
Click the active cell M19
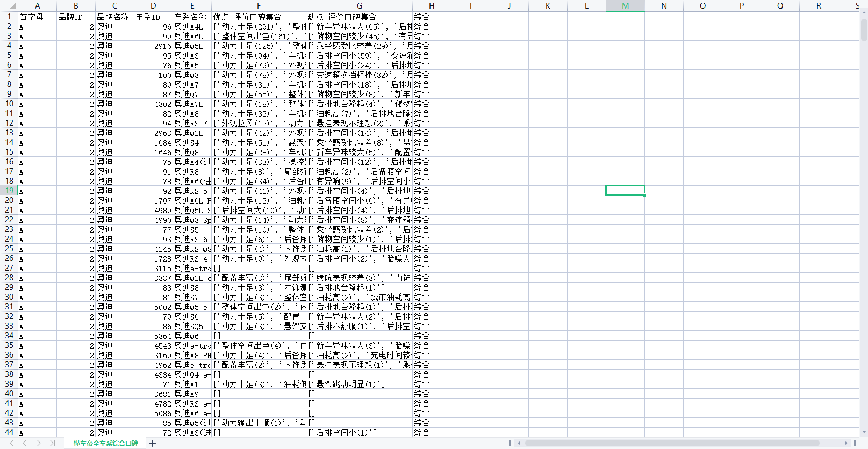pos(625,191)
